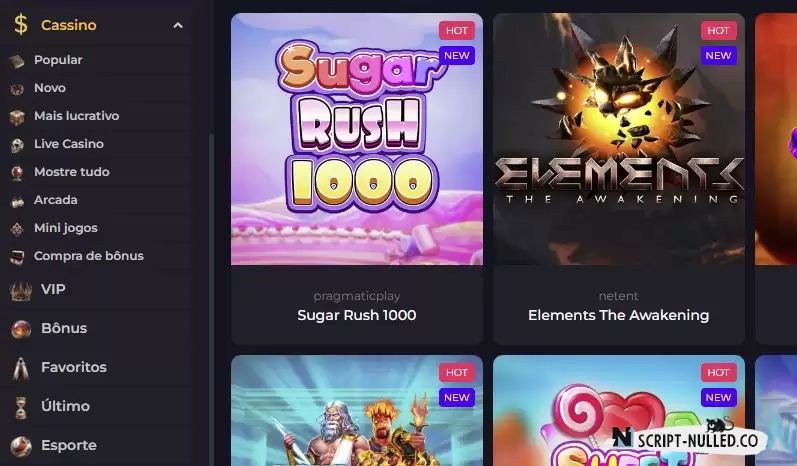Select Arcada in the sidebar
Image resolution: width=797 pixels, height=466 pixels.
pos(56,200)
